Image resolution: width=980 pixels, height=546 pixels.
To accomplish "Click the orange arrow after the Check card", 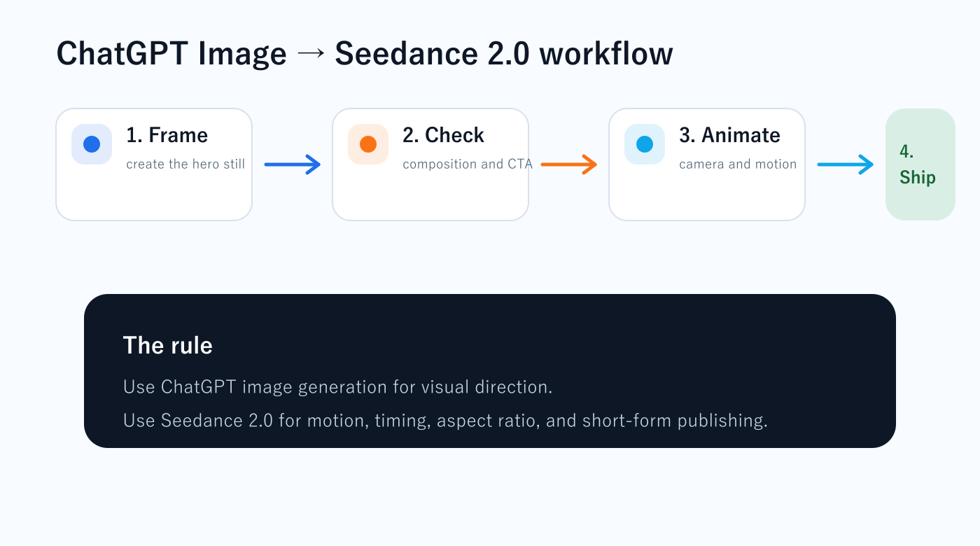I will coord(569,164).
